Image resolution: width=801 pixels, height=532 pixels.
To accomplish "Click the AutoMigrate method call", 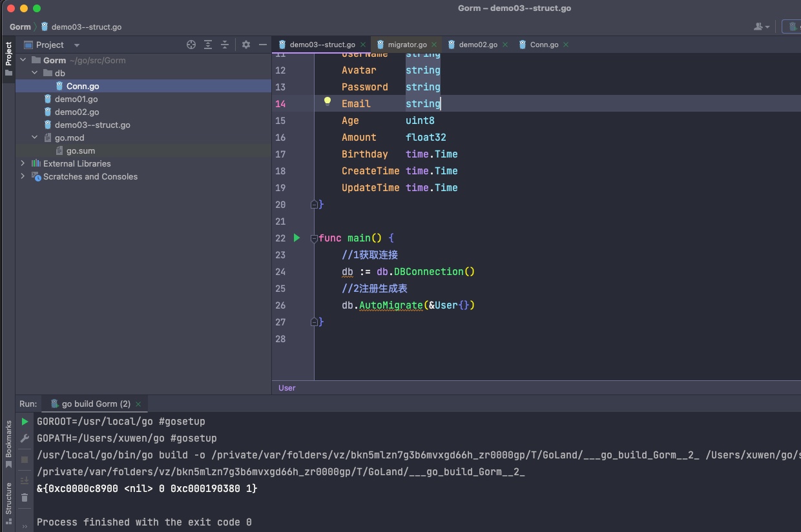I will [391, 305].
